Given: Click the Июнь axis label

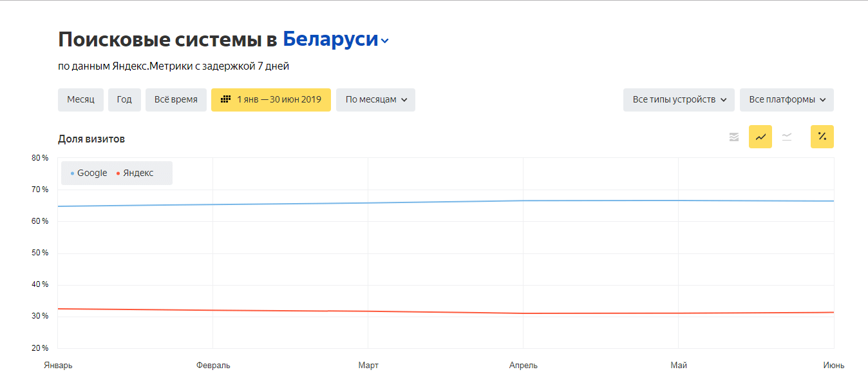Looking at the screenshot, I should (835, 365).
